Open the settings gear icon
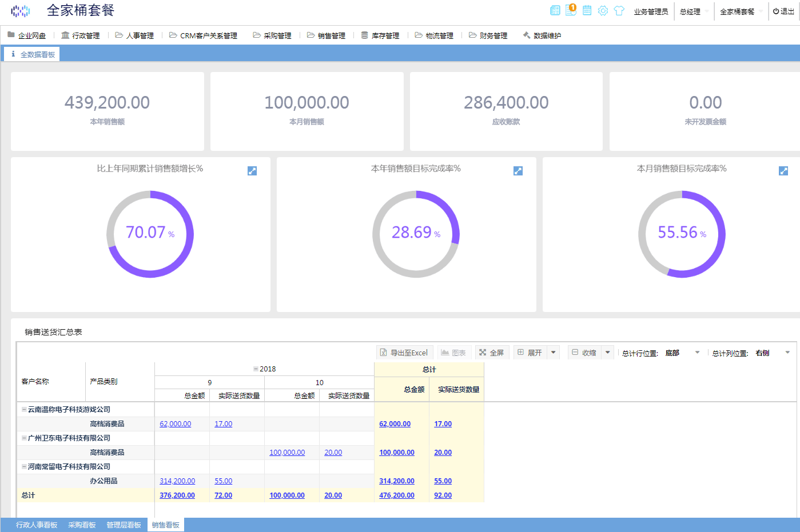This screenshot has width=800, height=532. [x=603, y=10]
